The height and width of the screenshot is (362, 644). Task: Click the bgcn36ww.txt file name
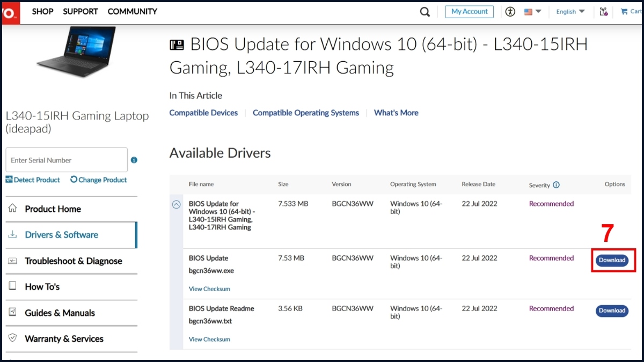pyautogui.click(x=210, y=321)
